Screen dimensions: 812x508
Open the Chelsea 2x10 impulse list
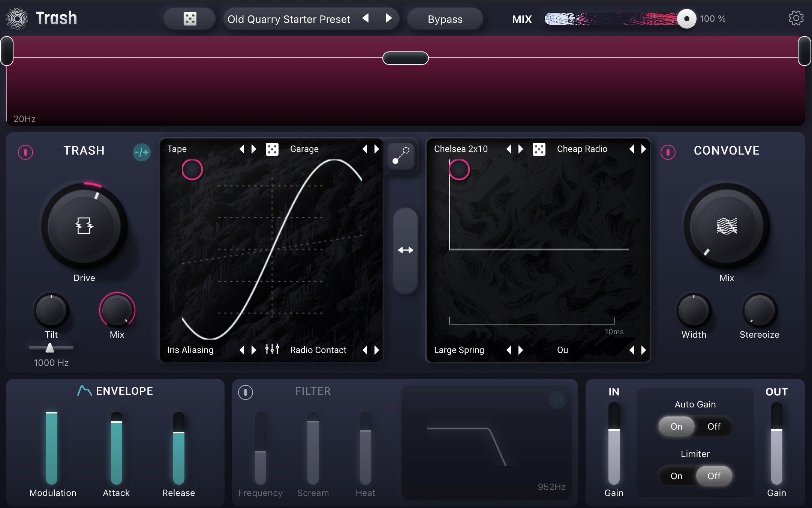tap(461, 149)
